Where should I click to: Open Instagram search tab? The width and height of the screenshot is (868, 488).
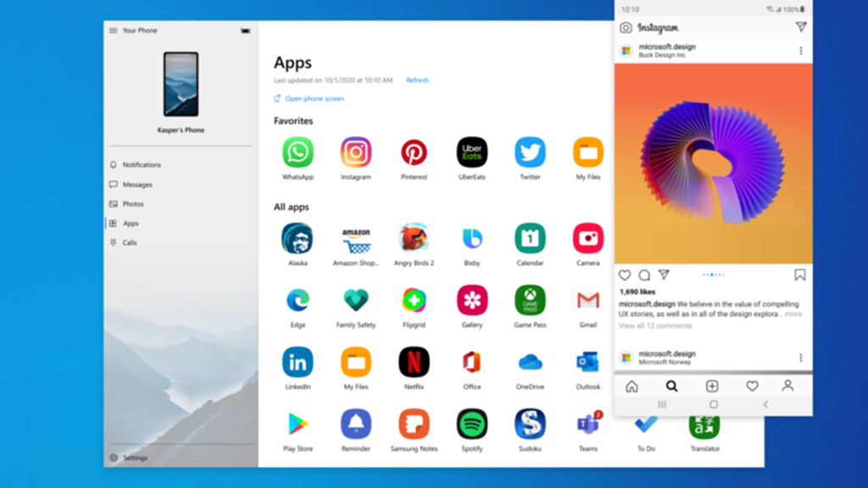671,386
